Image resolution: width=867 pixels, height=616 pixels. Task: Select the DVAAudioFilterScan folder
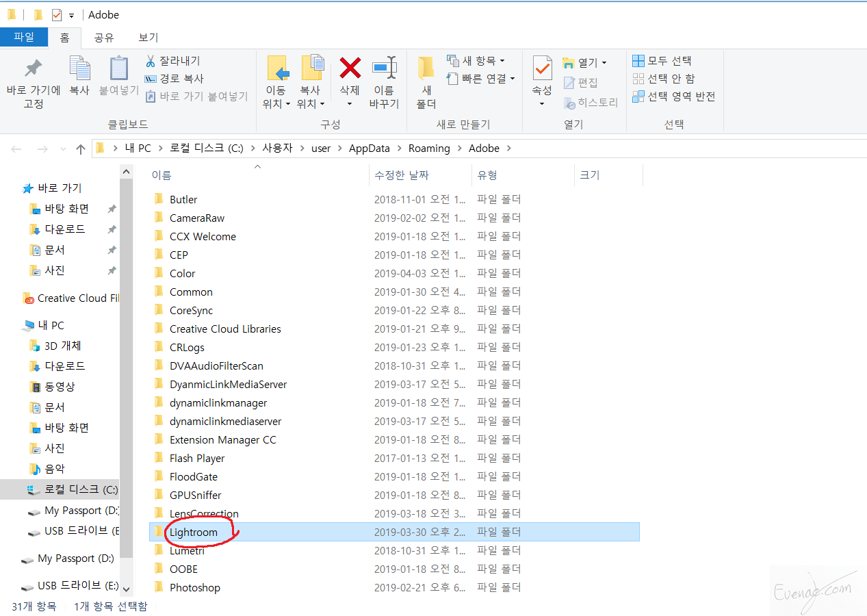pyautogui.click(x=216, y=365)
